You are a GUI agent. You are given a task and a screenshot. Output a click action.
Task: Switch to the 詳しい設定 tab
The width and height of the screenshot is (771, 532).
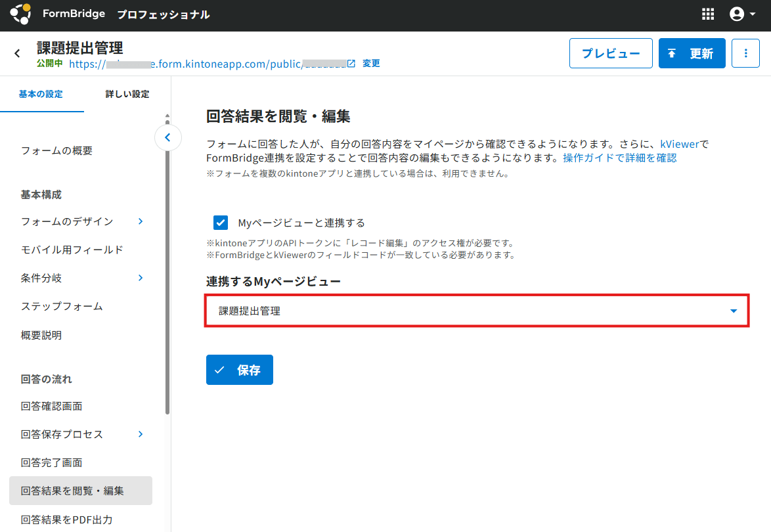pos(127,94)
